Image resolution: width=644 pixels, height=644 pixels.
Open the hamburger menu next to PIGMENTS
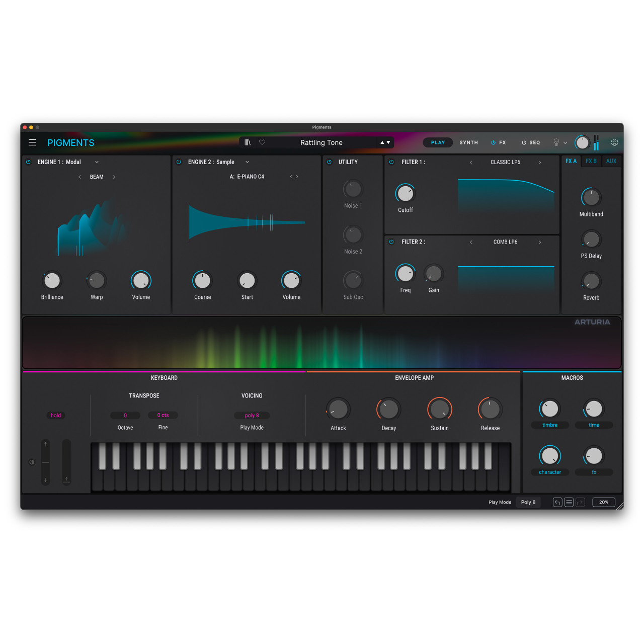click(x=32, y=142)
